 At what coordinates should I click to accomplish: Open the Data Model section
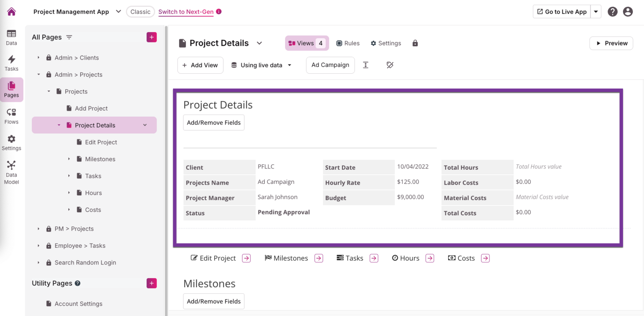[12, 172]
